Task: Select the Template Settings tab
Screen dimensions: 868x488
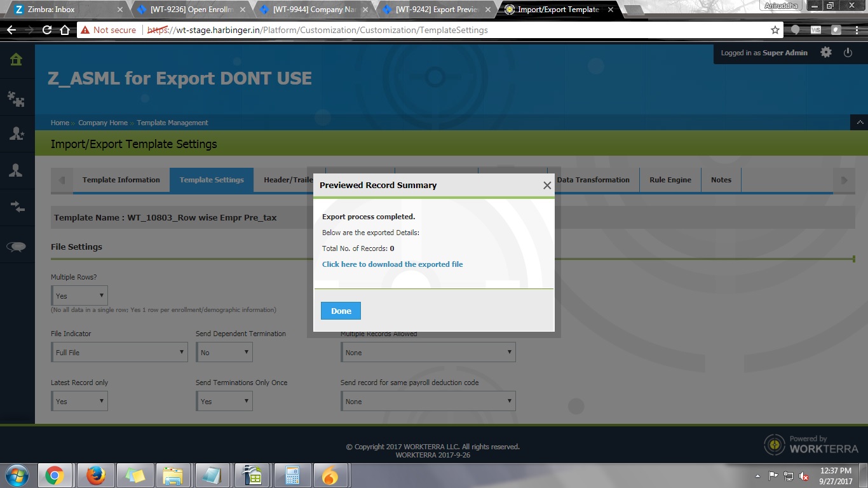Action: point(212,180)
